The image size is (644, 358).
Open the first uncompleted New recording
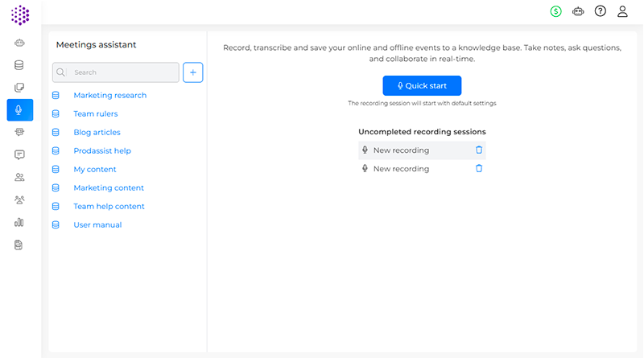(x=401, y=150)
